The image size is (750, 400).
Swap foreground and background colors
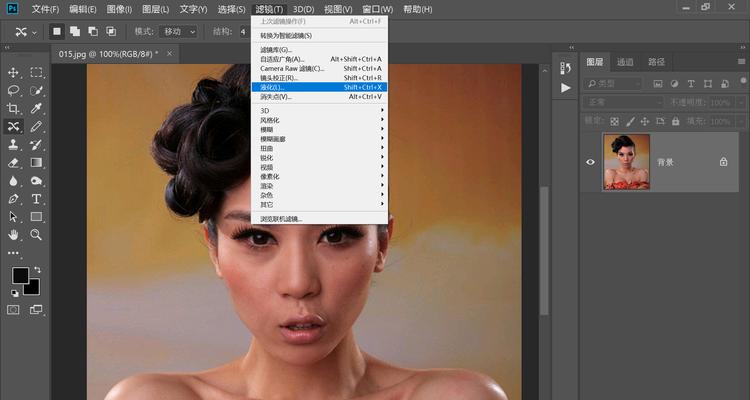point(38,270)
